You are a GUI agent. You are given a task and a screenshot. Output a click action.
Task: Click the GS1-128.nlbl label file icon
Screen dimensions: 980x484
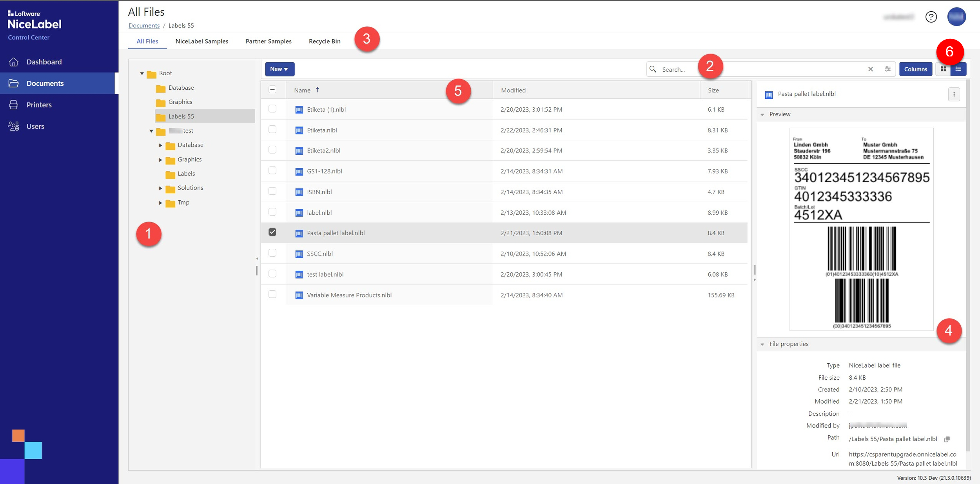[299, 171]
